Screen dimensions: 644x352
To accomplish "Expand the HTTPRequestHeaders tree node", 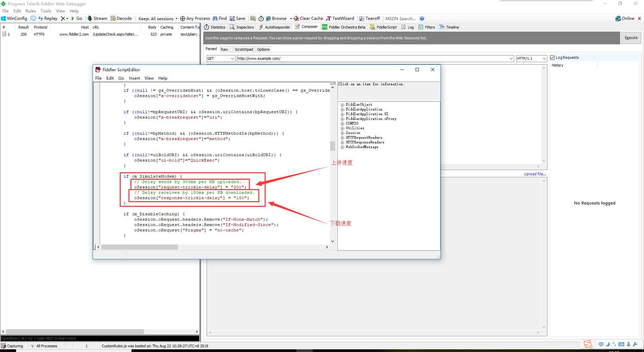I will tap(342, 138).
